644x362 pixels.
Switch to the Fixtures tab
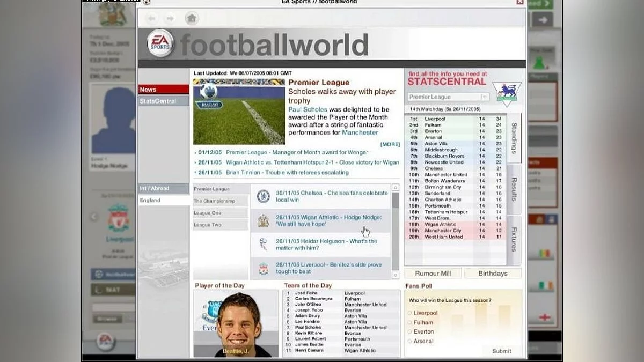[514, 240]
